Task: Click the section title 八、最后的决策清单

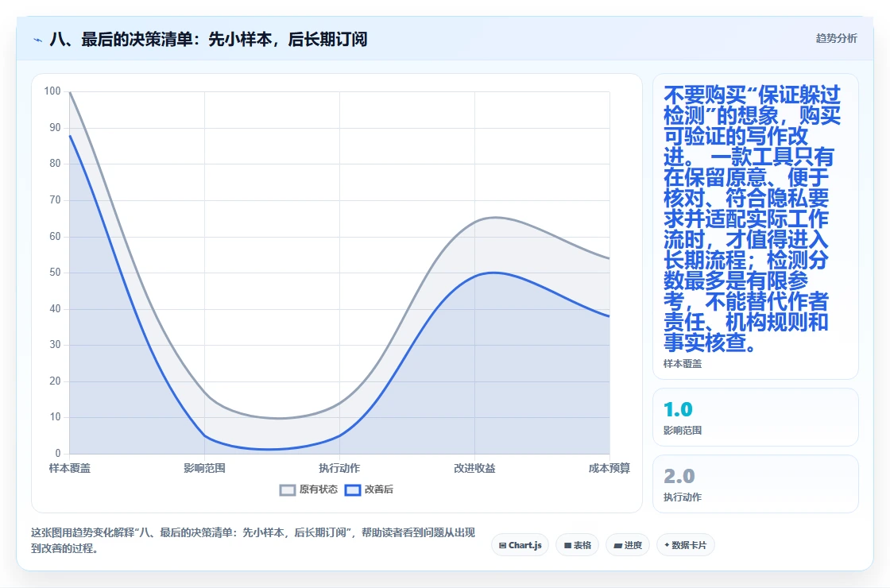Action: pos(208,39)
